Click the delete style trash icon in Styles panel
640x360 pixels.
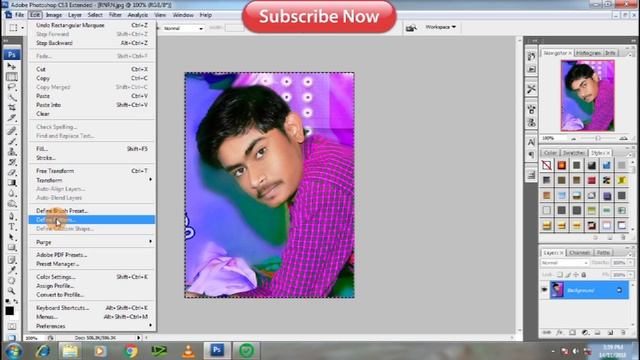623,238
